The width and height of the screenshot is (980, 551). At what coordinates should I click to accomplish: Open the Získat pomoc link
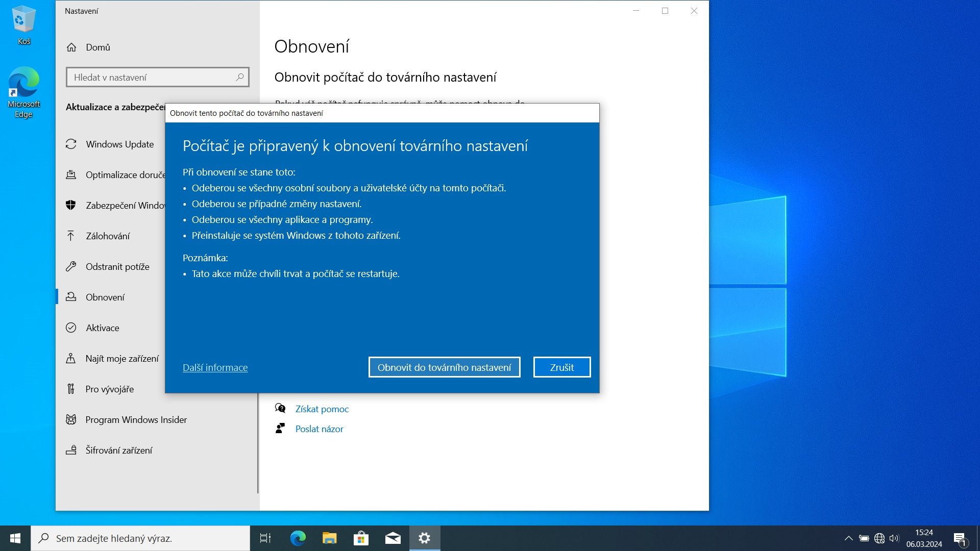[322, 409]
